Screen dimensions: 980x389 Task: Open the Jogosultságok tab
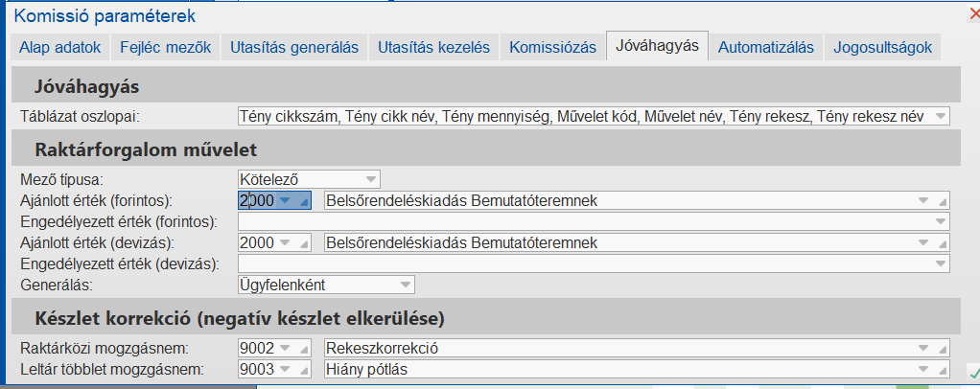(x=882, y=47)
